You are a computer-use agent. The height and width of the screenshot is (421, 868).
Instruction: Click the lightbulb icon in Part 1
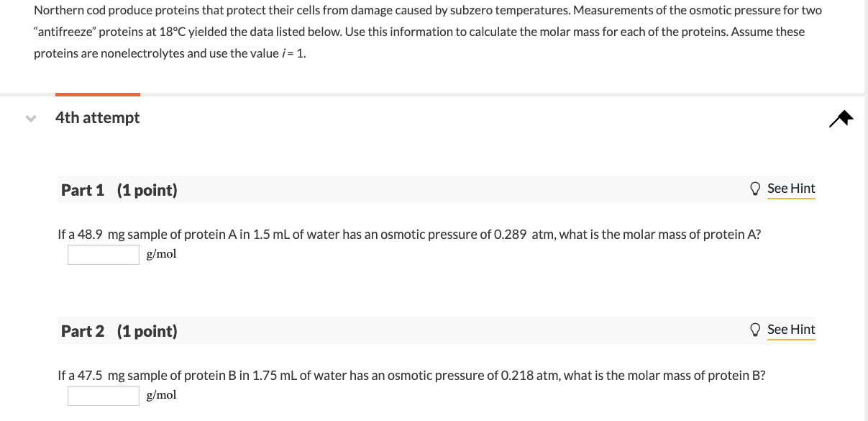click(755, 189)
